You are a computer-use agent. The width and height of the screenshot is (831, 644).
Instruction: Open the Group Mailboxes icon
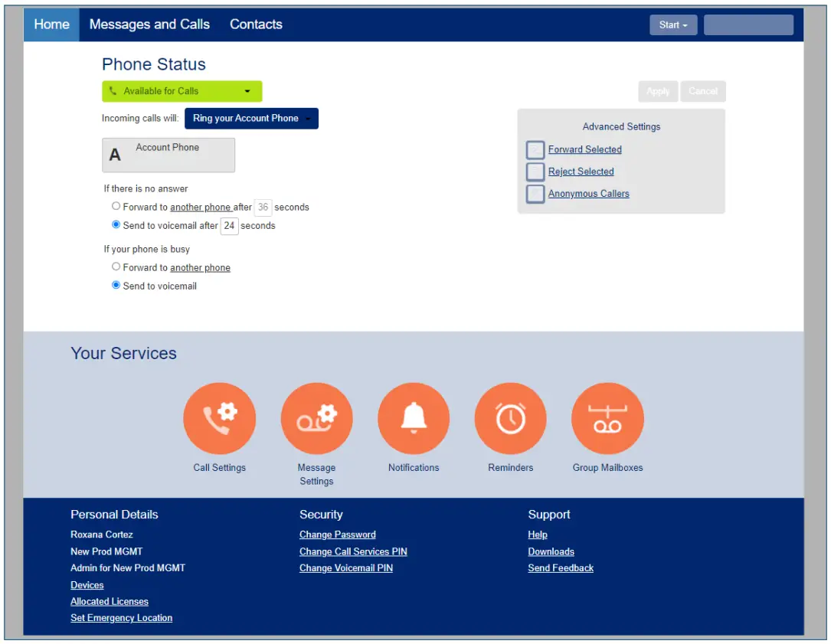pyautogui.click(x=607, y=418)
